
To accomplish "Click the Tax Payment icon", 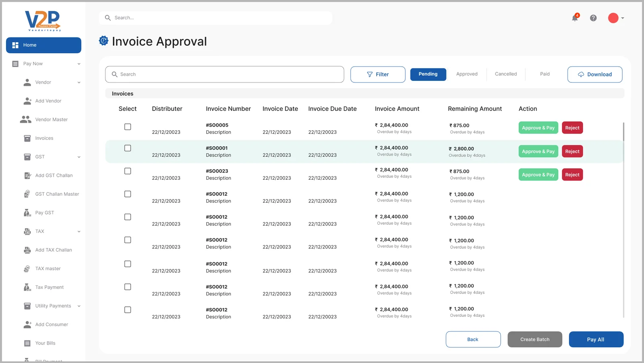I will coord(27,287).
